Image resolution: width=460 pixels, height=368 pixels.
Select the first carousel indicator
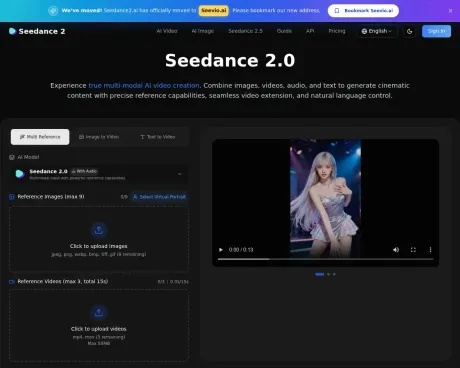click(x=320, y=274)
